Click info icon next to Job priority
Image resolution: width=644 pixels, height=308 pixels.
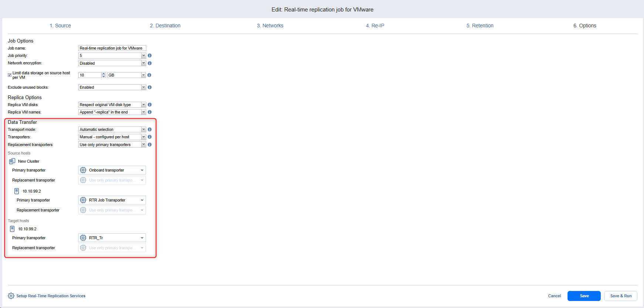[x=150, y=55]
